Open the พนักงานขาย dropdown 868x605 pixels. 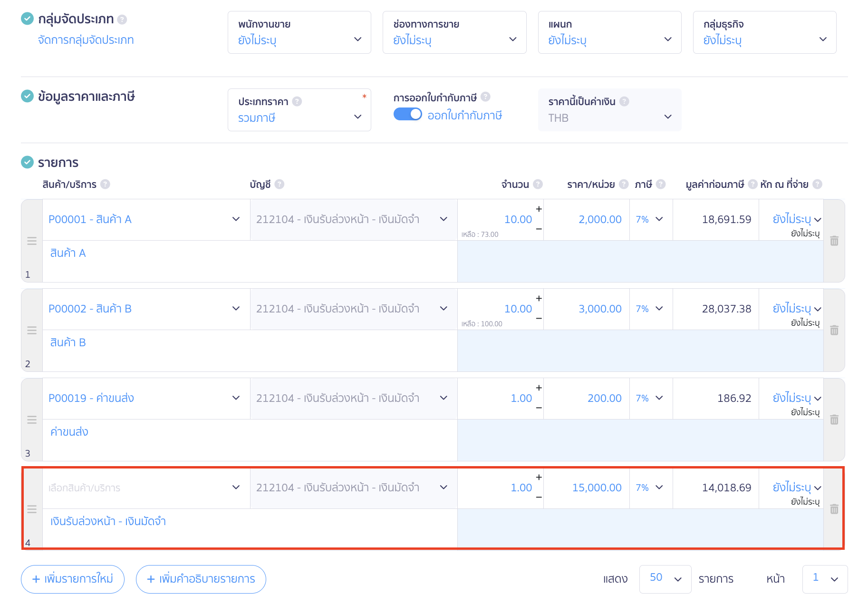coord(299,32)
